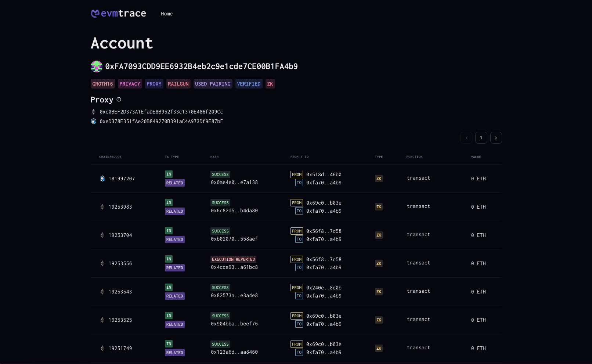
Task: Click Arbitrum icon beside proxy 0xeD378E35
Action: [94, 121]
